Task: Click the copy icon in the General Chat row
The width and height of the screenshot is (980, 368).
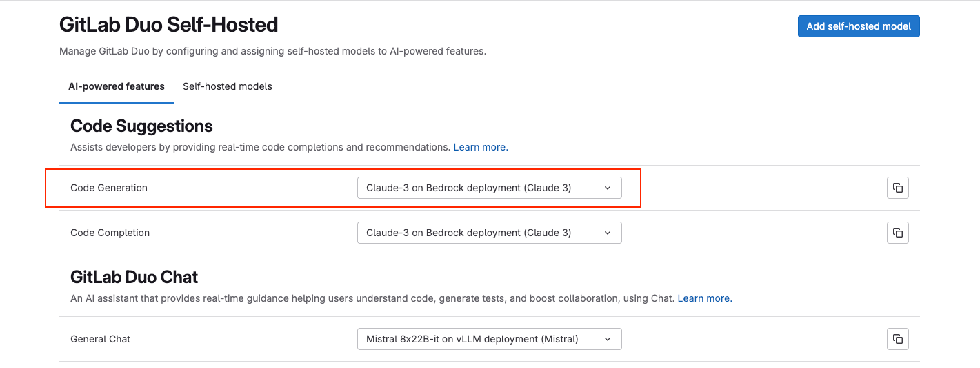Action: pos(897,339)
